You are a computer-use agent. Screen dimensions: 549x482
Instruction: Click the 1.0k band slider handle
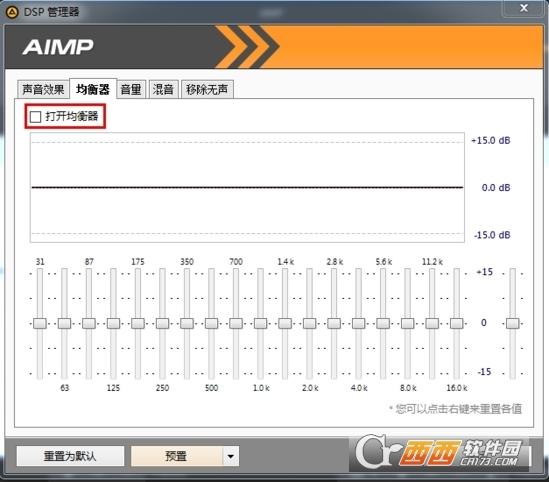260,323
